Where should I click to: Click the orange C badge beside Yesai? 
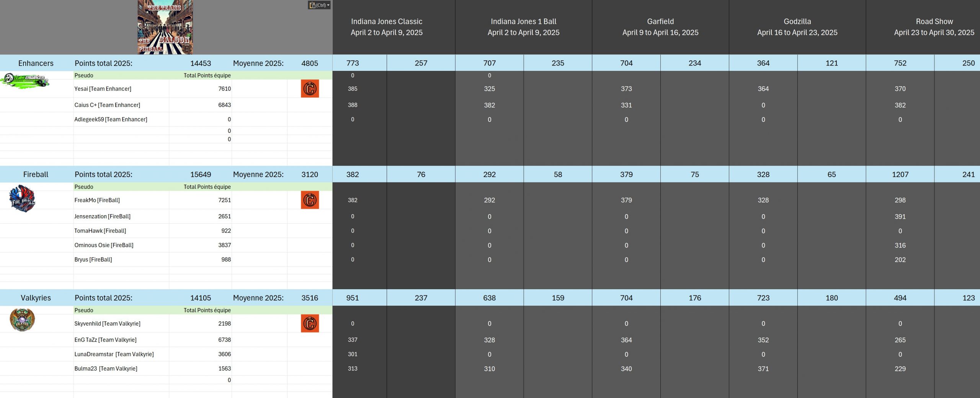coord(310,88)
